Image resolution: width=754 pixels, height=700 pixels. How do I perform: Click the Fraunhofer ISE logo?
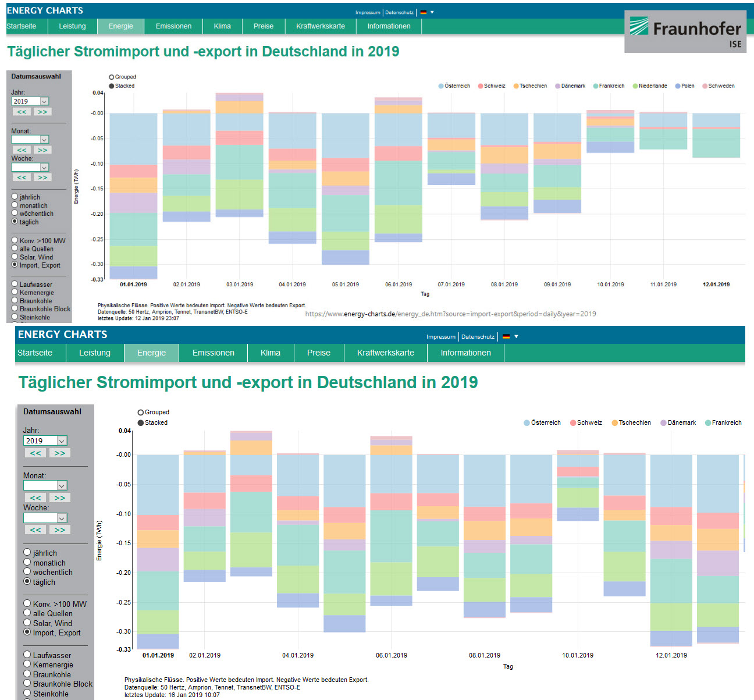pyautogui.click(x=685, y=31)
